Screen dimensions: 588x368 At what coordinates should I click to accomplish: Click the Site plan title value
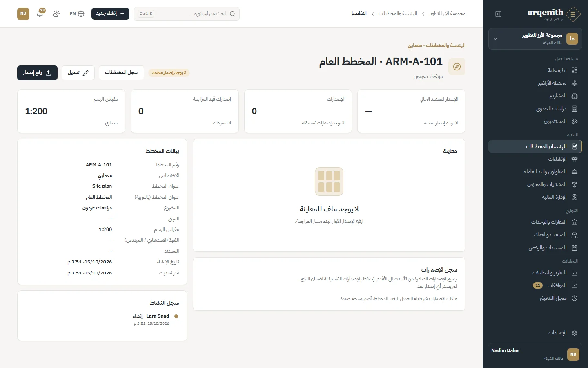(102, 186)
